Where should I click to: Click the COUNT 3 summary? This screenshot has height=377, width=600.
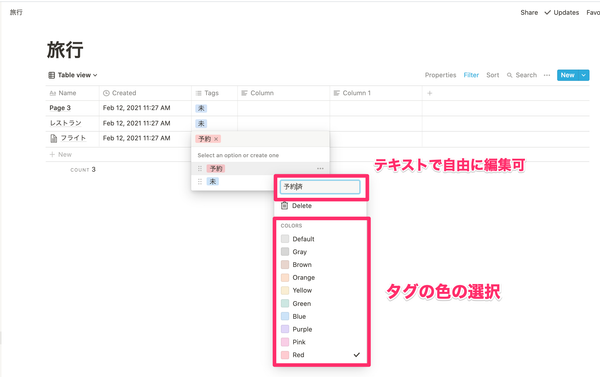pyautogui.click(x=83, y=170)
